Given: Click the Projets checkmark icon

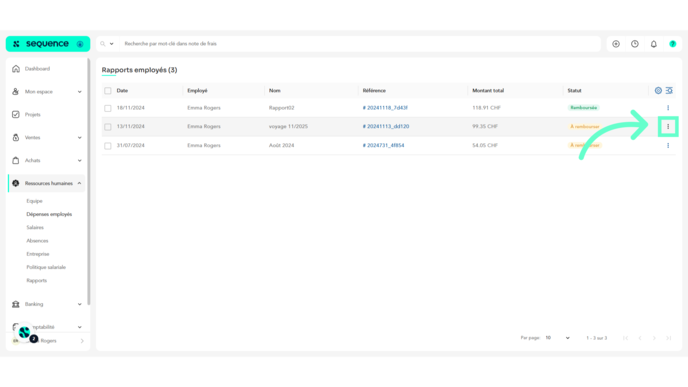Looking at the screenshot, I should pyautogui.click(x=16, y=115).
